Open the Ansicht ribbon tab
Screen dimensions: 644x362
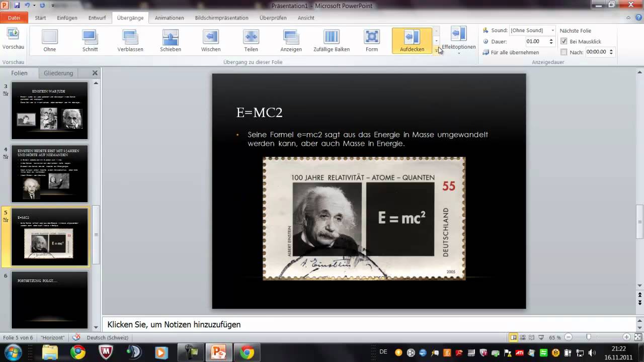click(x=306, y=18)
